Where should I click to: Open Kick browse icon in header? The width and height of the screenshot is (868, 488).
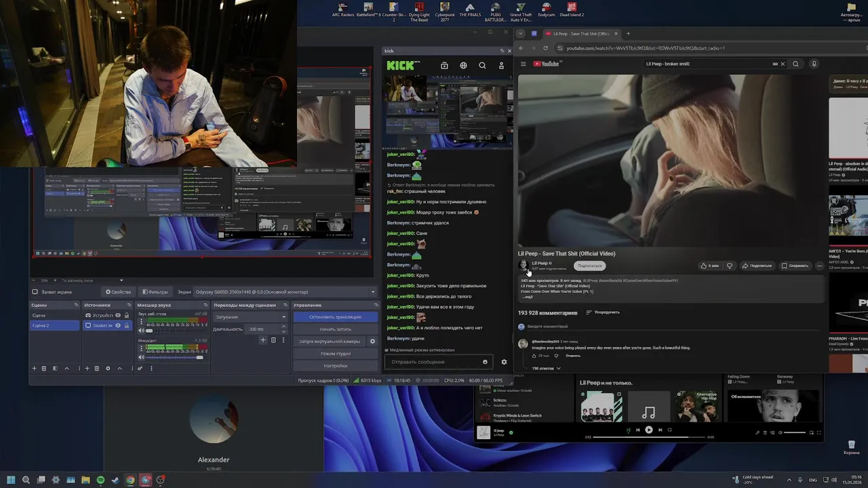pyautogui.click(x=444, y=66)
